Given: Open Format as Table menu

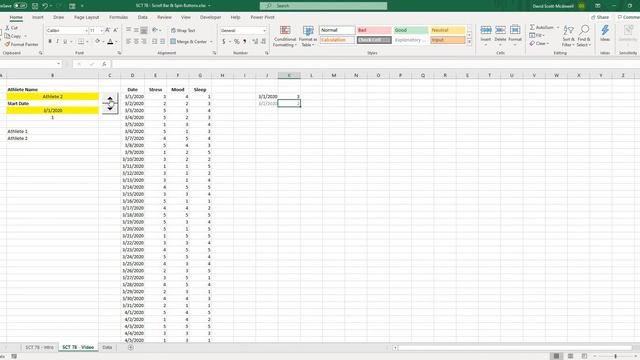Looking at the screenshot, I should [308, 36].
